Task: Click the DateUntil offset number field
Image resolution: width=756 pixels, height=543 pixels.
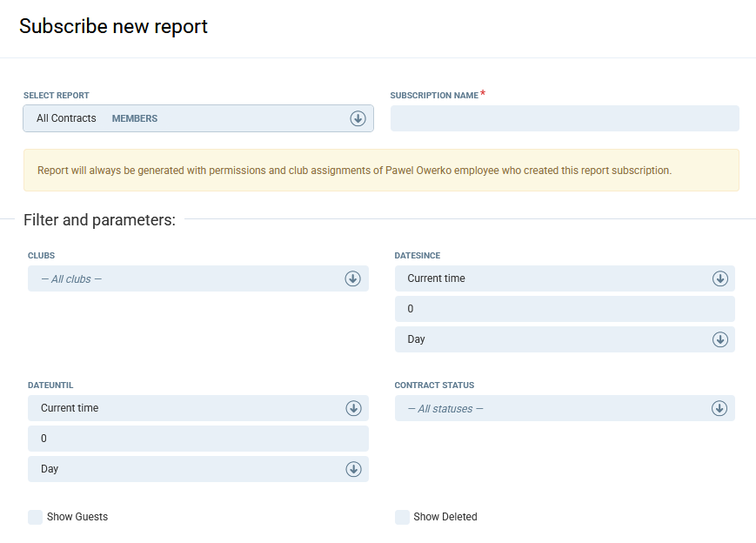Action: coord(197,439)
